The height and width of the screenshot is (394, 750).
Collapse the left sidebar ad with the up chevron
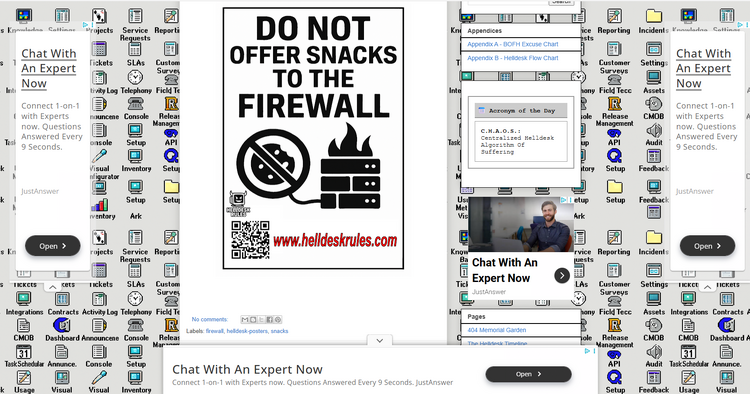point(53,287)
